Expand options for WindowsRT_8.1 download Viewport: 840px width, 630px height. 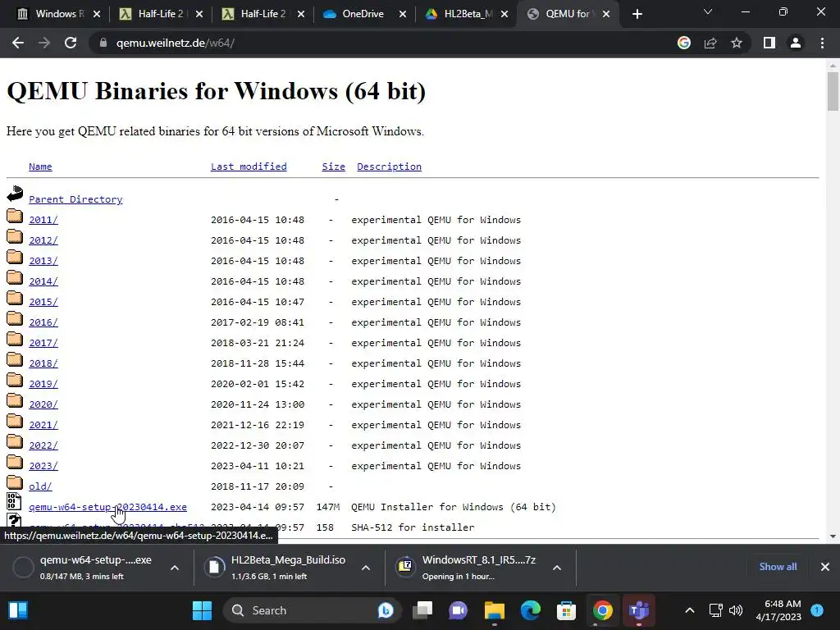pos(557,568)
